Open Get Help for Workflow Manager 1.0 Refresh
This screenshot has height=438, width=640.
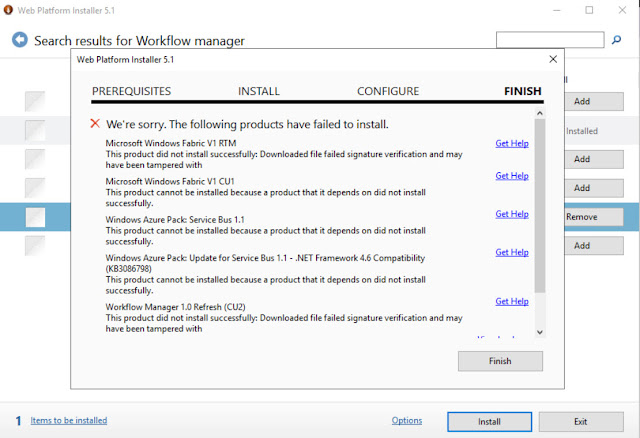coord(512,301)
